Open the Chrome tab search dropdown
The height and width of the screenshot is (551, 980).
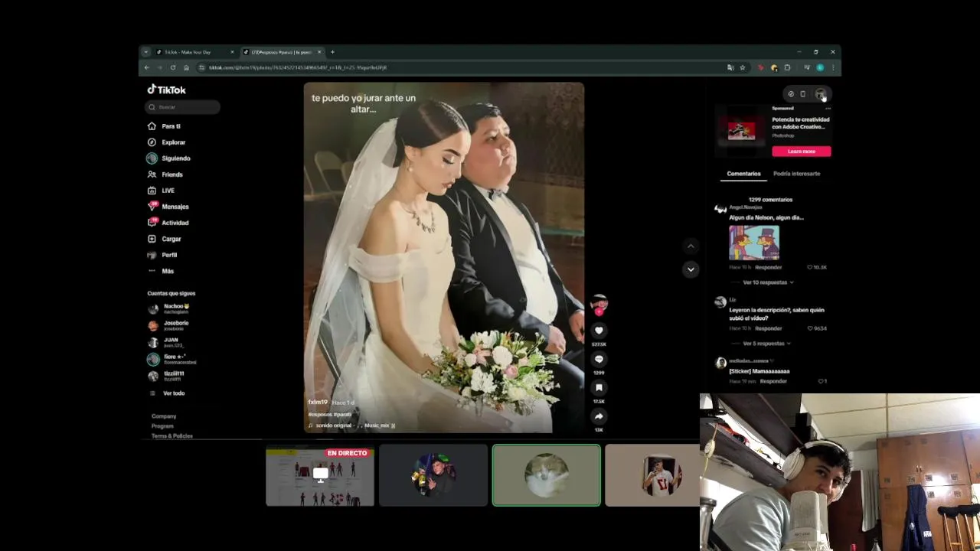click(x=145, y=52)
